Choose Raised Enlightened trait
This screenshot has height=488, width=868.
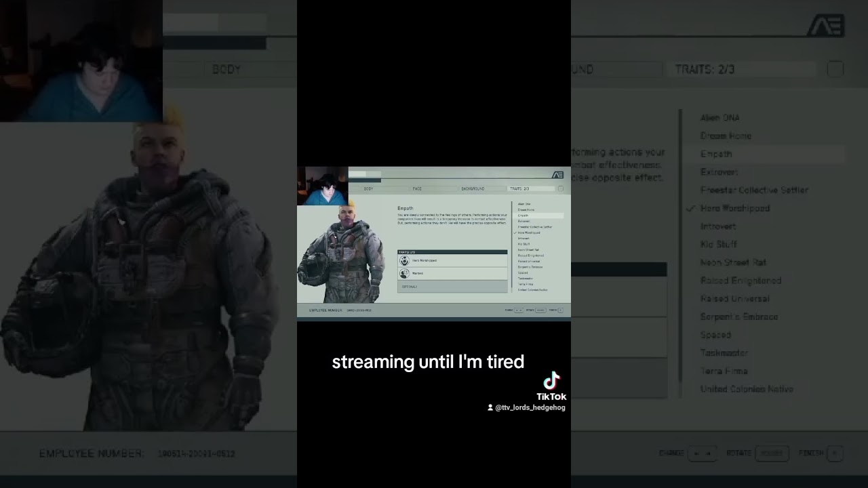531,256
